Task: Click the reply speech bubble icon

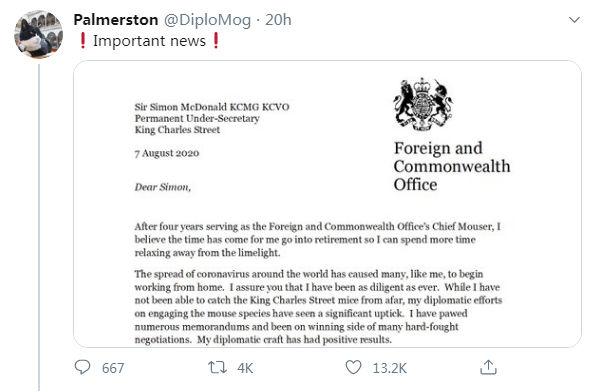Action: click(82, 367)
